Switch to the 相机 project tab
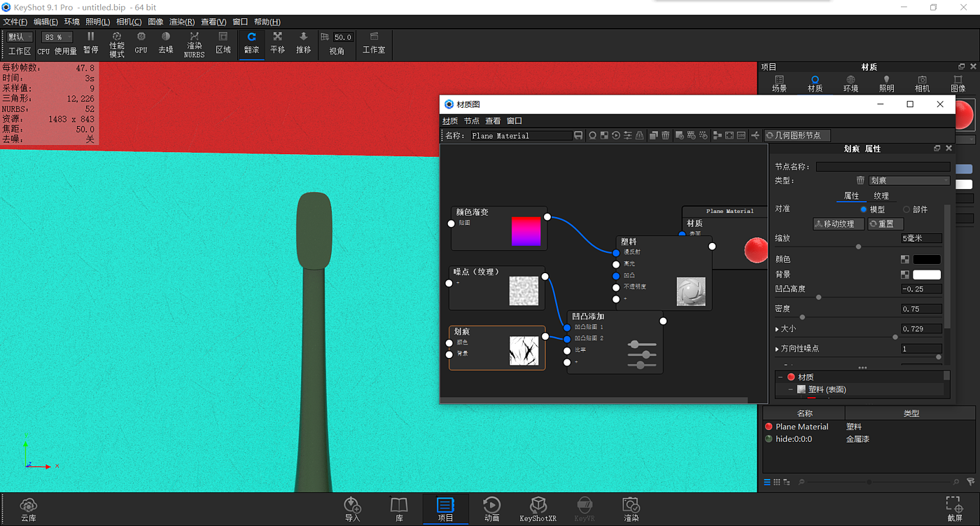 [922, 84]
